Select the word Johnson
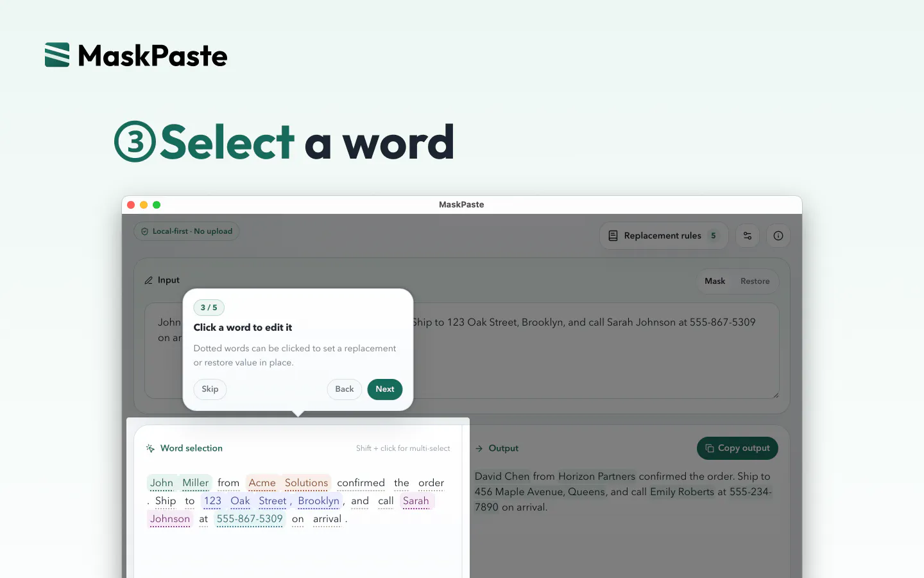This screenshot has width=924, height=578. [x=170, y=519]
